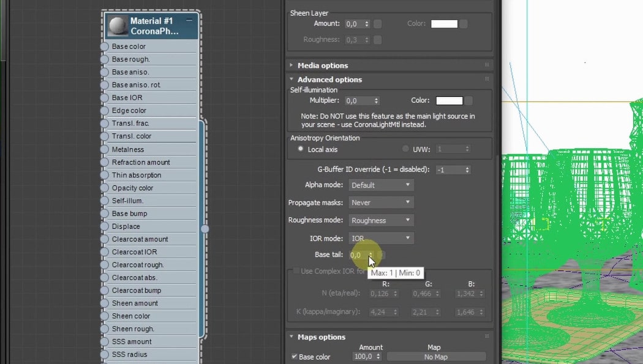The width and height of the screenshot is (643, 364).
Task: Click the Self-illumination Color map slot button
Action: click(x=468, y=100)
